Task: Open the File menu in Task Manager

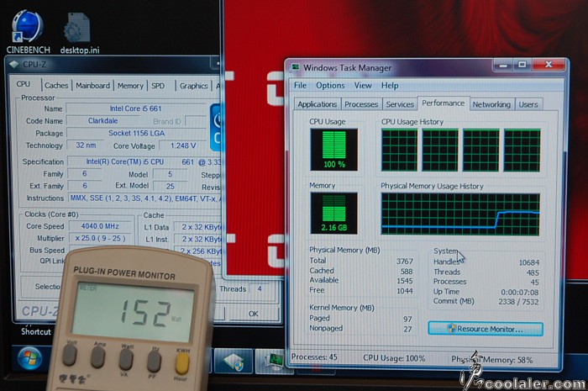Action: click(300, 85)
